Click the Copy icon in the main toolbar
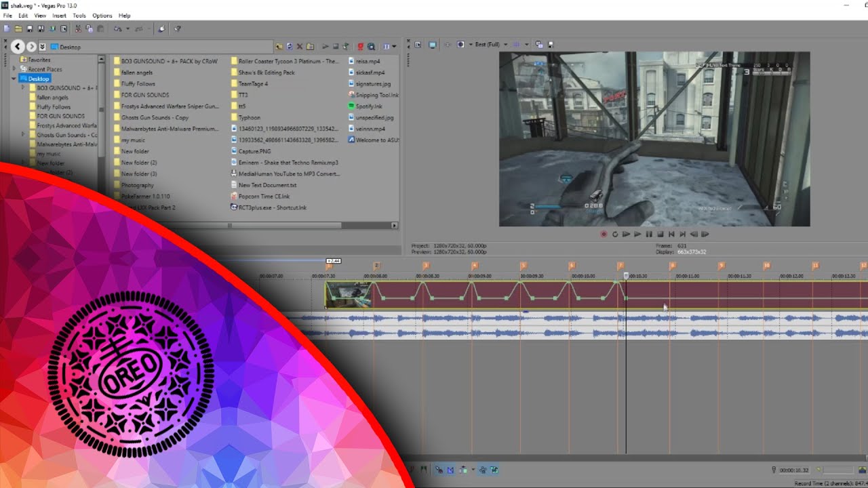The image size is (868, 488). (x=90, y=28)
